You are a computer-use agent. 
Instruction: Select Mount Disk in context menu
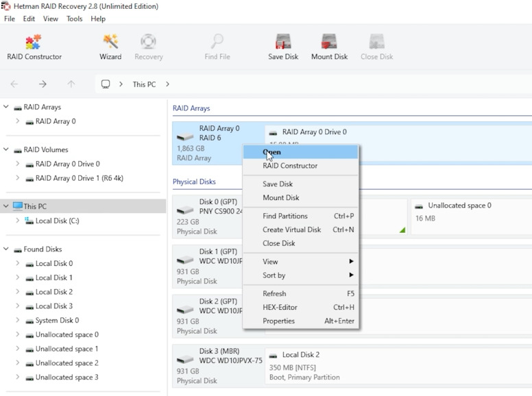[300, 197]
